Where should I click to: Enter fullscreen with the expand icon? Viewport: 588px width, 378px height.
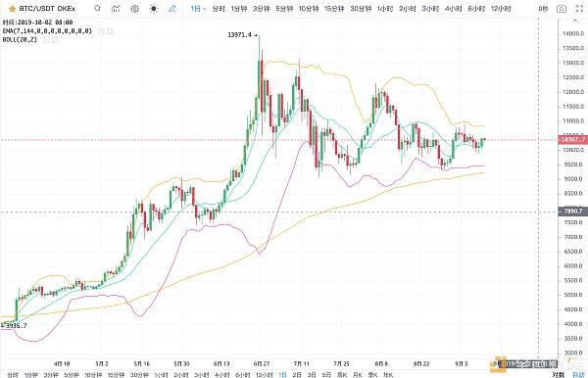click(579, 8)
